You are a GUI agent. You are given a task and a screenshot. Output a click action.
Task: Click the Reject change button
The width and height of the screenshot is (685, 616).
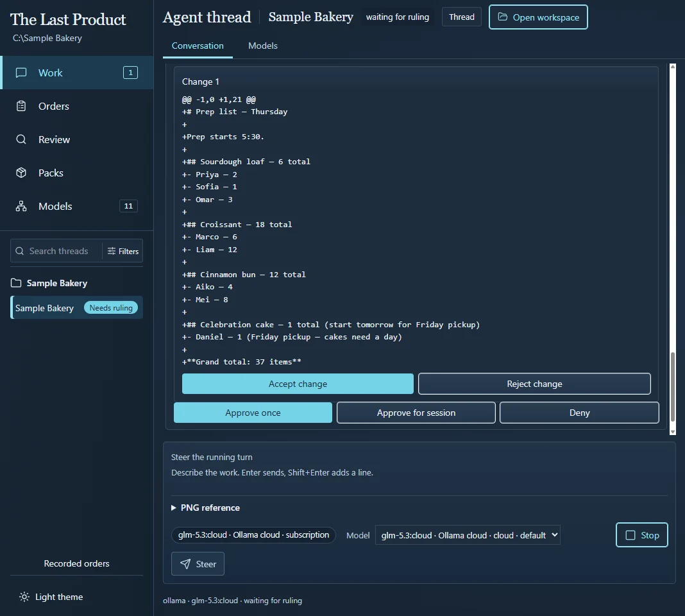click(x=534, y=384)
